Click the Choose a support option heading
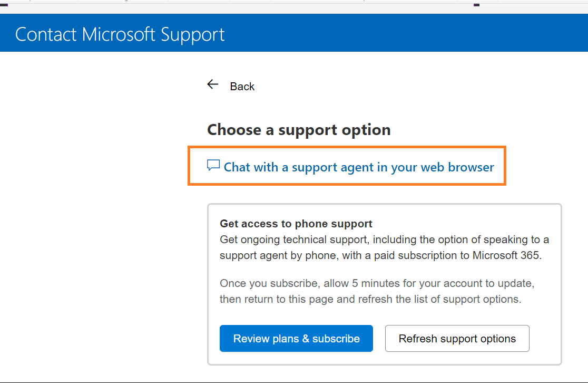Image resolution: width=588 pixels, height=383 pixels. [299, 130]
